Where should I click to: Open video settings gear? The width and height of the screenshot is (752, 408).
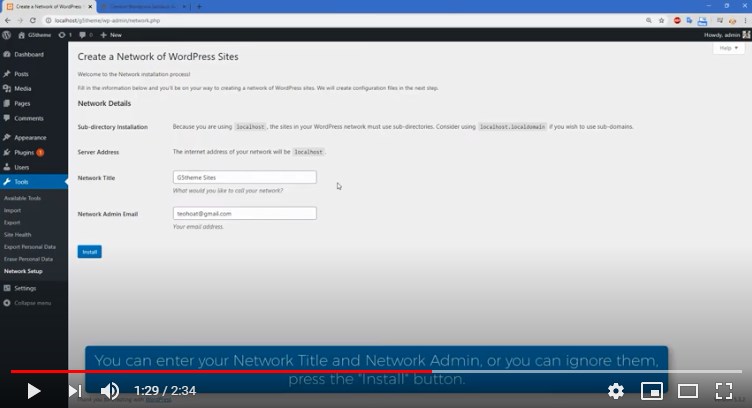click(x=616, y=391)
